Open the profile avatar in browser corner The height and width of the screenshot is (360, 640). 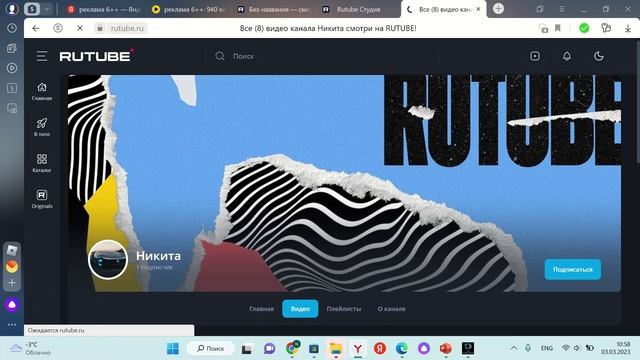pos(12,9)
